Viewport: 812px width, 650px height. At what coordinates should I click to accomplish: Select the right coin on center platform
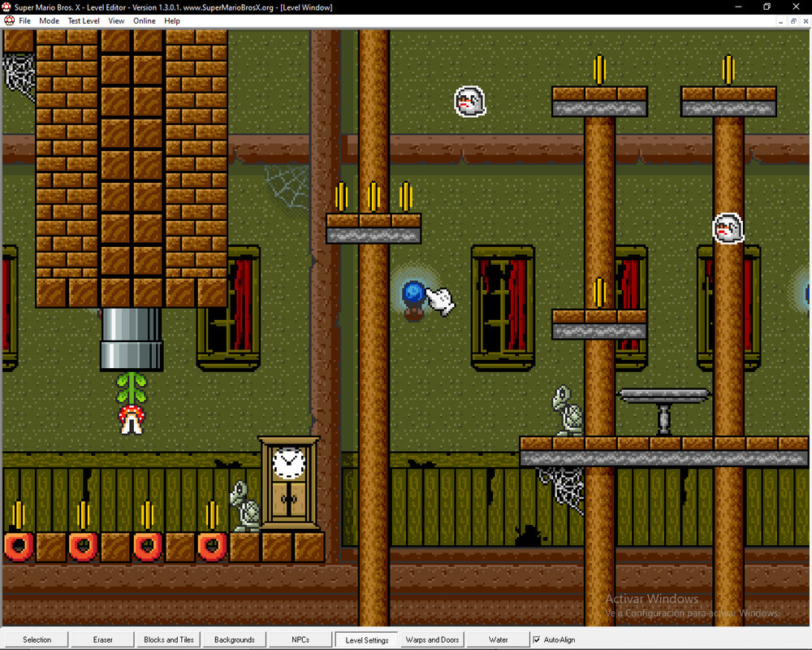pos(405,197)
